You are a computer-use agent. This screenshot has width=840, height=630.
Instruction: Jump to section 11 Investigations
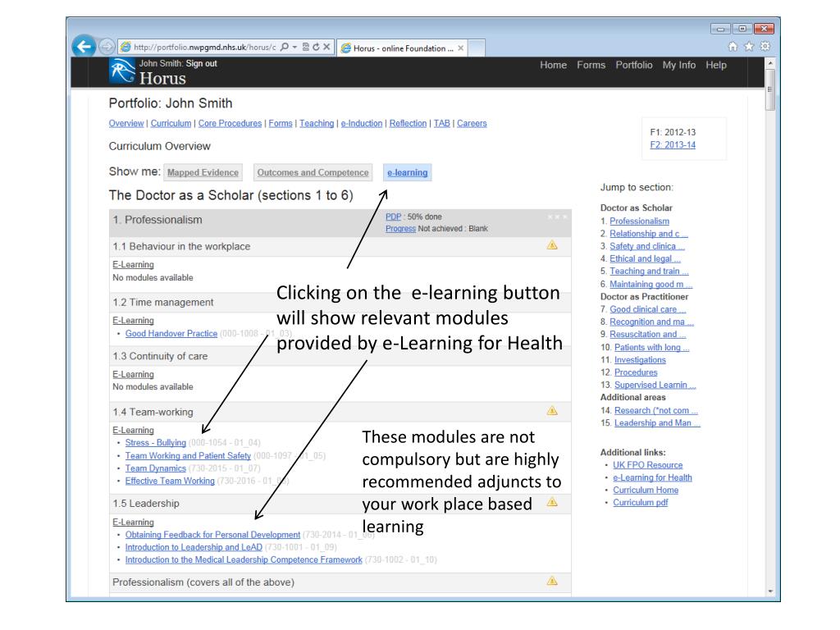[640, 359]
